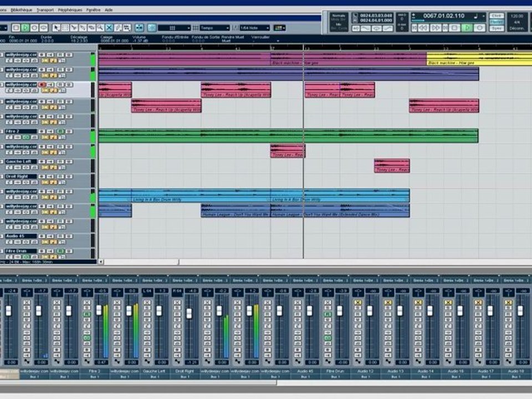Click the Droit Right pan value R64
The height and width of the screenshot is (399, 532).
[177, 291]
